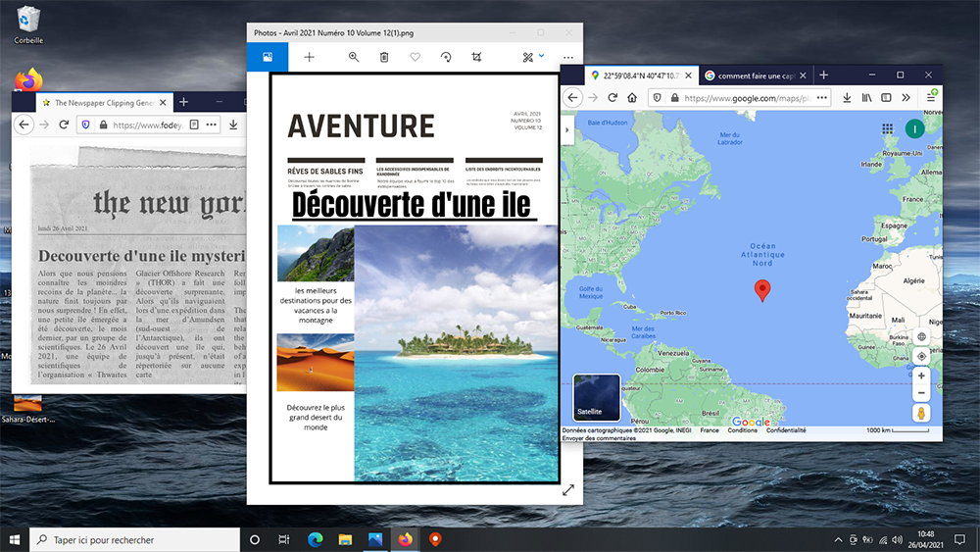Open the Google apps grid

click(888, 128)
